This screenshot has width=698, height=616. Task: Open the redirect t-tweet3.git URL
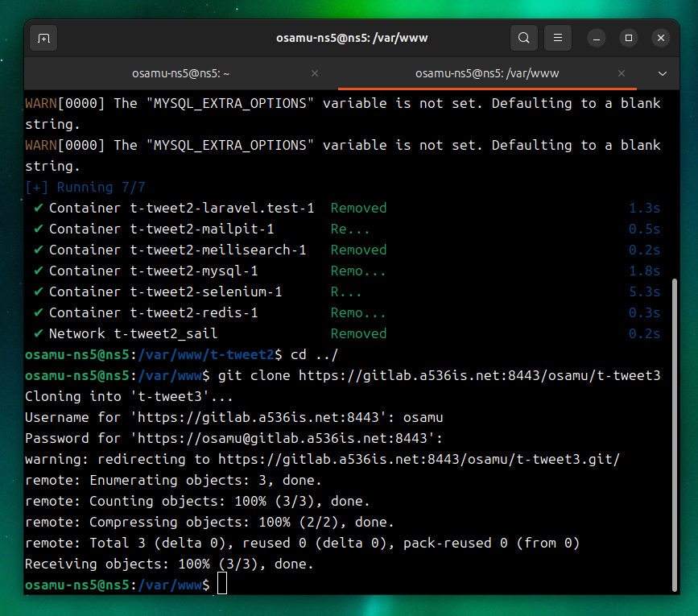coord(418,459)
